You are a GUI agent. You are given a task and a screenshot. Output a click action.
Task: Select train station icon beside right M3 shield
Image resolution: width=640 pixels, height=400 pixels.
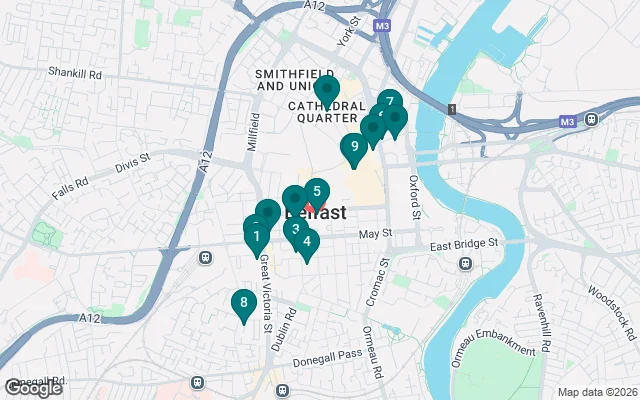(x=591, y=120)
